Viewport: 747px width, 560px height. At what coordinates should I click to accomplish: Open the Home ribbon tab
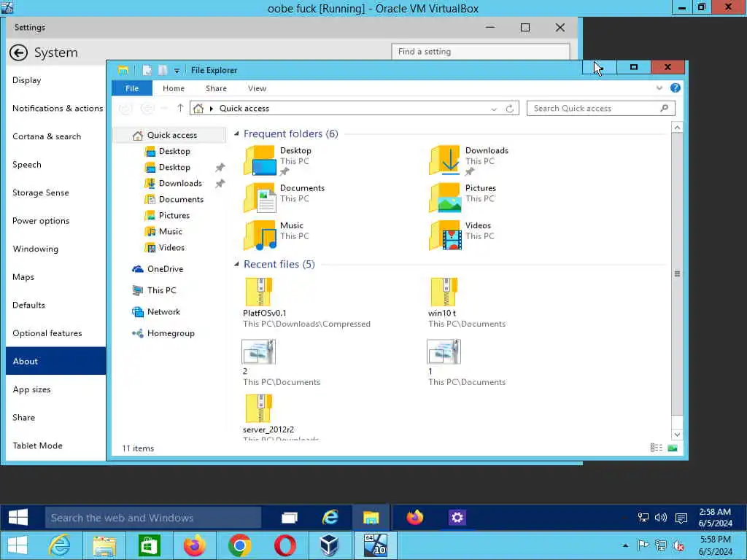click(x=174, y=88)
